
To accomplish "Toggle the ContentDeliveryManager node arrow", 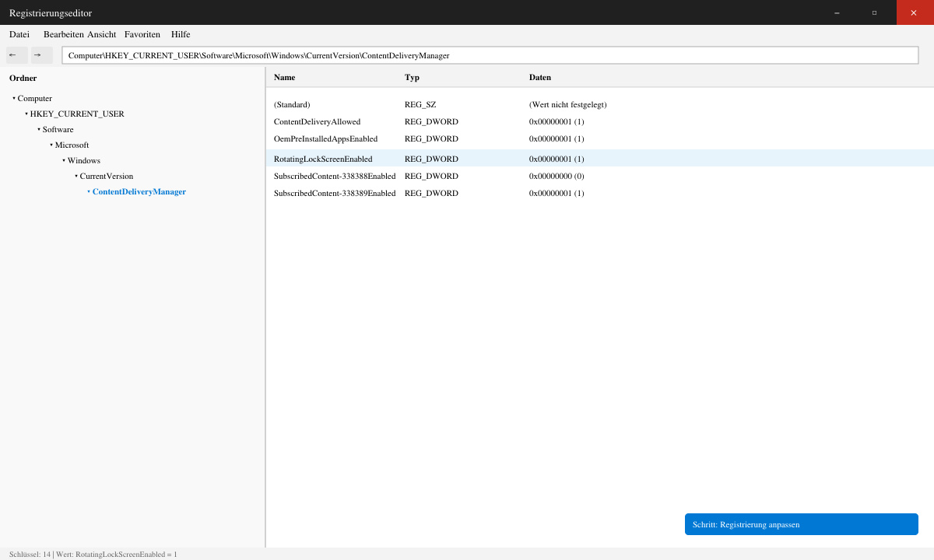I will click(89, 191).
